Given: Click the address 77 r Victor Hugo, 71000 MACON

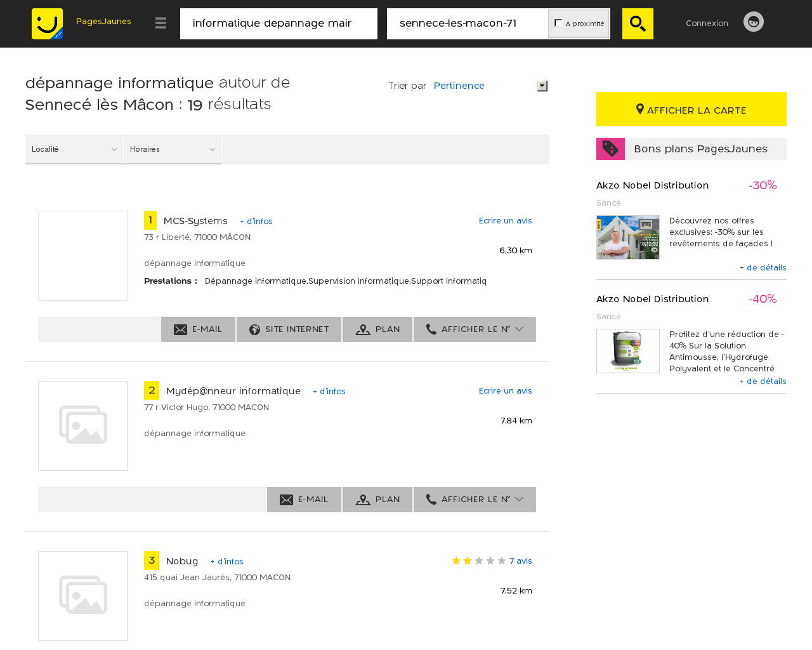Looking at the screenshot, I should pos(206,408).
